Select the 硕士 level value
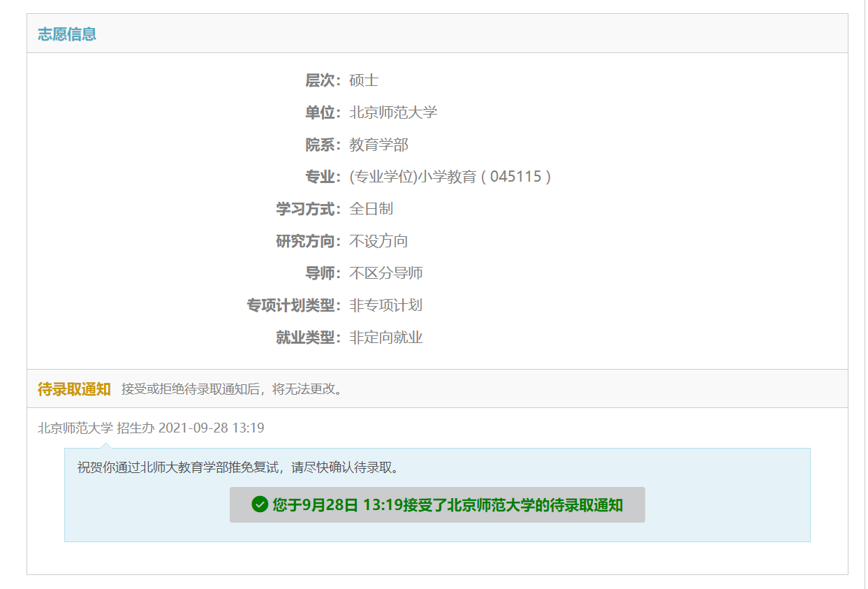This screenshot has width=868, height=589. click(x=364, y=80)
